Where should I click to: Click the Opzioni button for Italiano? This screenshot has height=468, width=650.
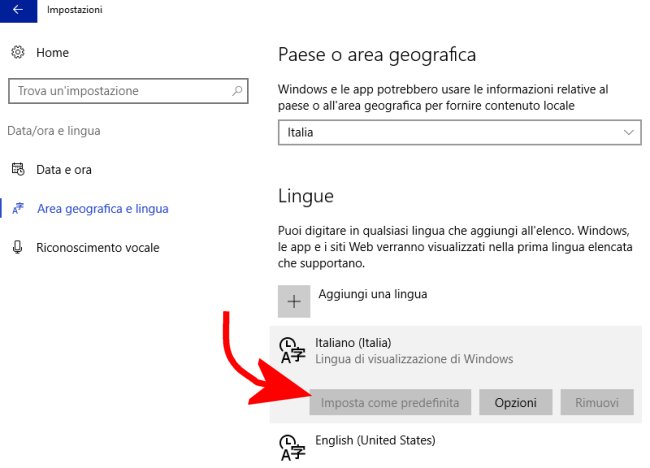515,402
